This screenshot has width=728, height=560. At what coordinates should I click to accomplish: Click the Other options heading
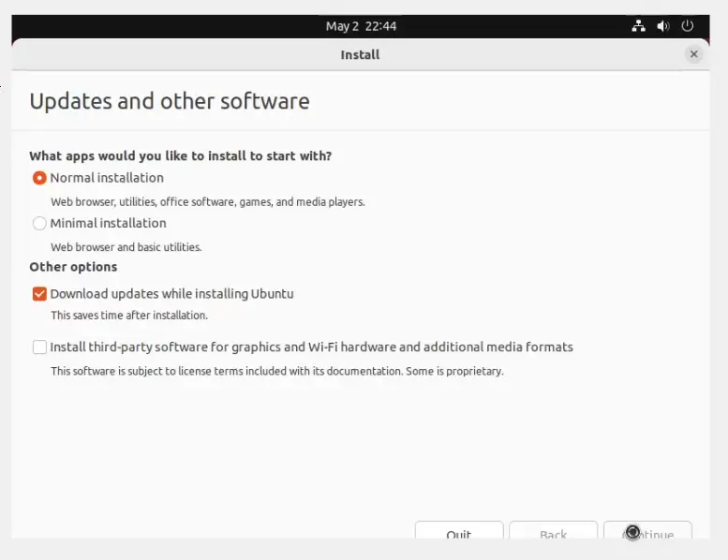(x=73, y=267)
